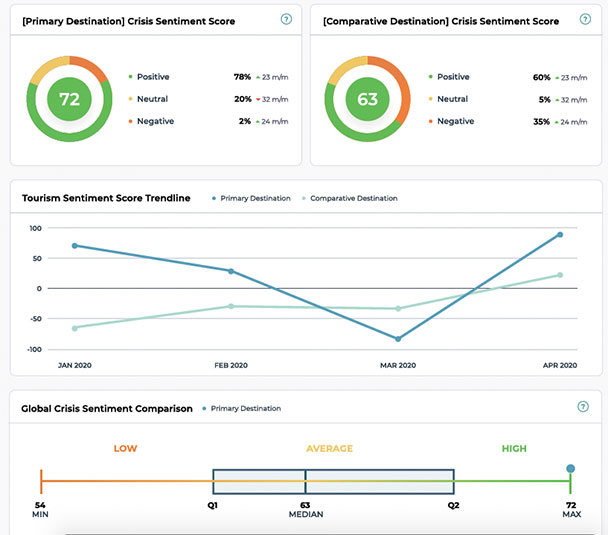
Task: Click Comparative Destination data point for APR 2020
Action: (x=560, y=275)
